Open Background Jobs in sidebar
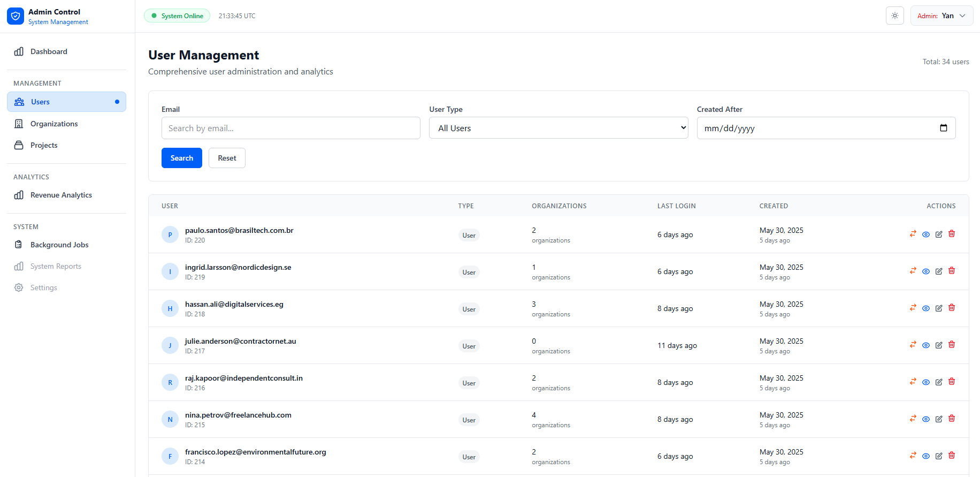The height and width of the screenshot is (477, 980). coord(59,245)
